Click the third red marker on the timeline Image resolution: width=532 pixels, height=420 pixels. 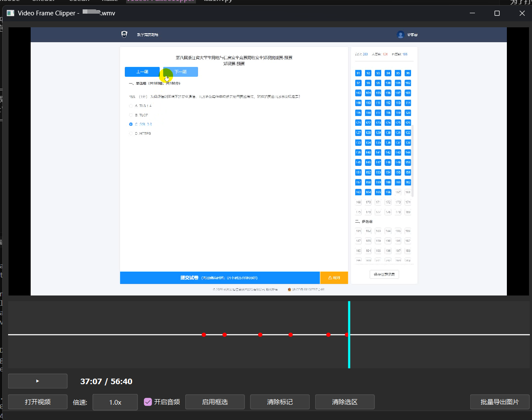[x=260, y=335]
